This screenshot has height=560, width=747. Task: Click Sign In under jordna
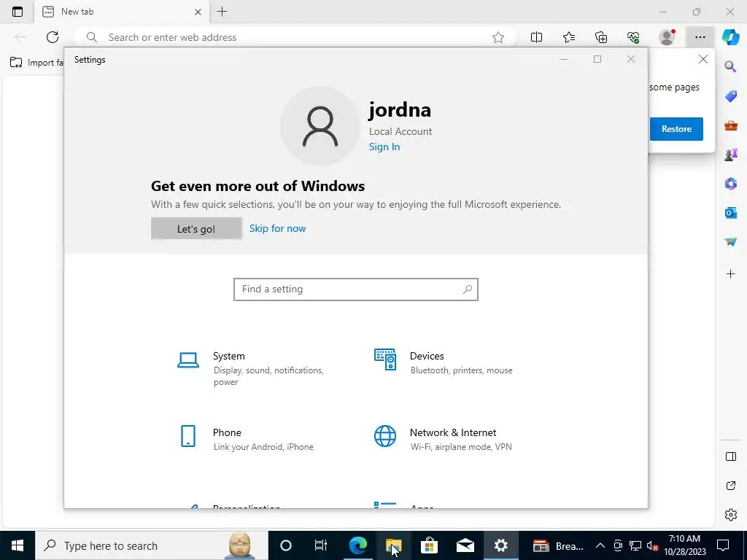(384, 147)
